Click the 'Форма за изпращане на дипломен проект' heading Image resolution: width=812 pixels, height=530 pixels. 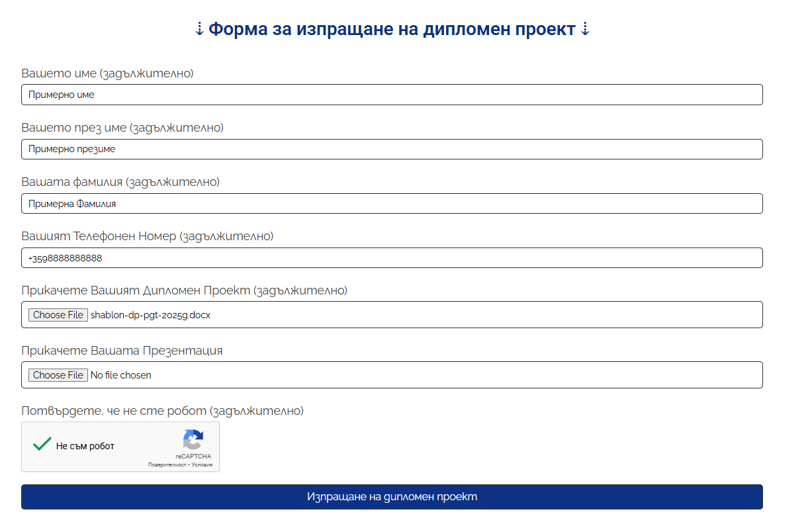click(x=392, y=30)
